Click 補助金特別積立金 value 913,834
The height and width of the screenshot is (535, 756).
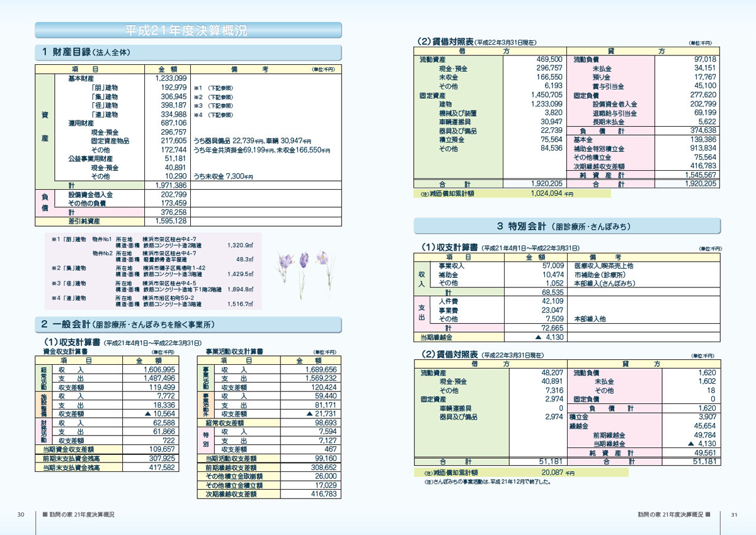(x=703, y=149)
